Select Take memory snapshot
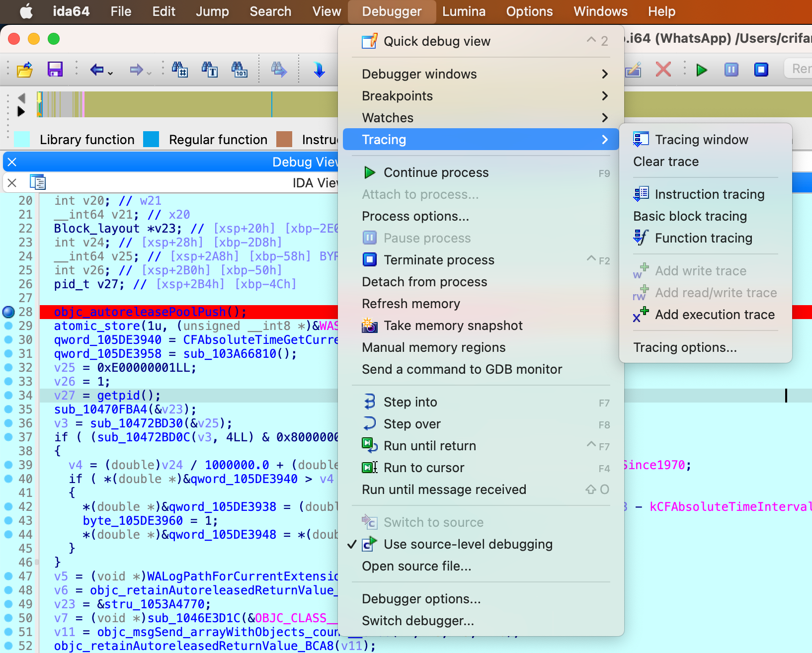Image resolution: width=812 pixels, height=653 pixels. coord(481,326)
